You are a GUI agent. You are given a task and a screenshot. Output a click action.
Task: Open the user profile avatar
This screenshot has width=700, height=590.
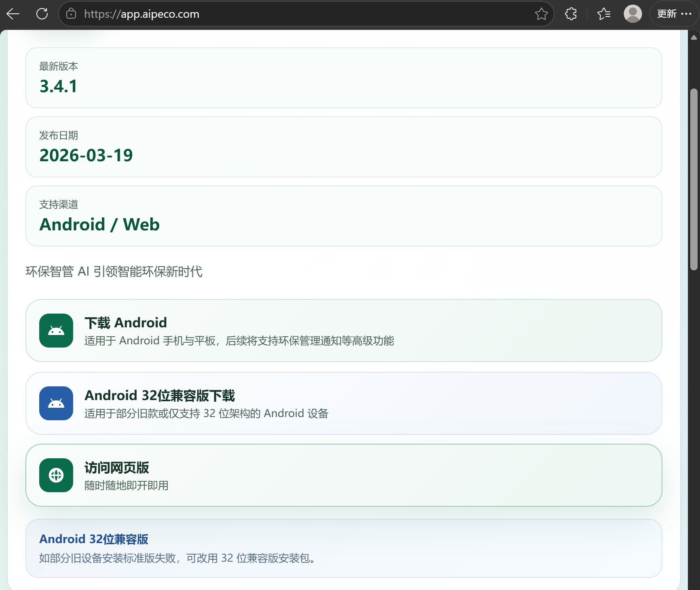633,14
